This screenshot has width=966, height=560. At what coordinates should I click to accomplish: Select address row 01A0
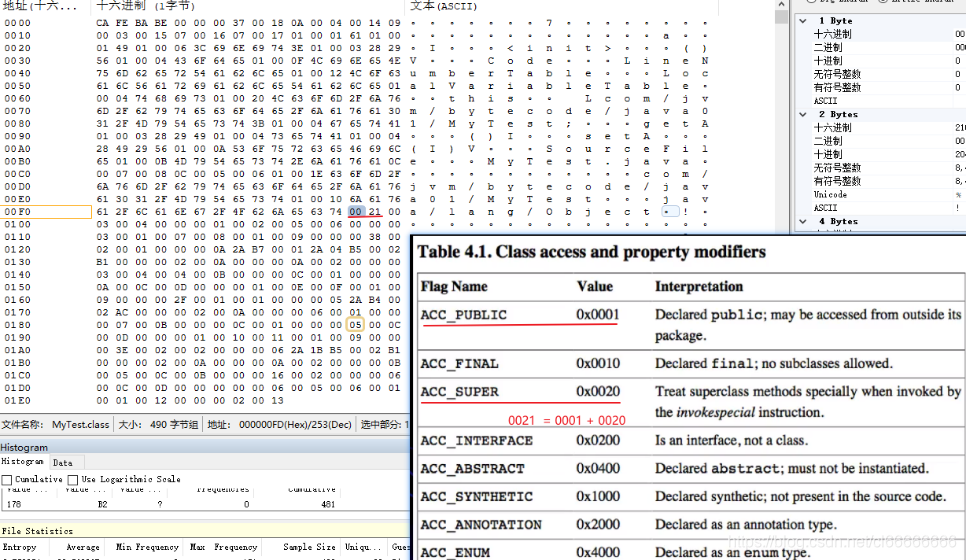pos(17,350)
